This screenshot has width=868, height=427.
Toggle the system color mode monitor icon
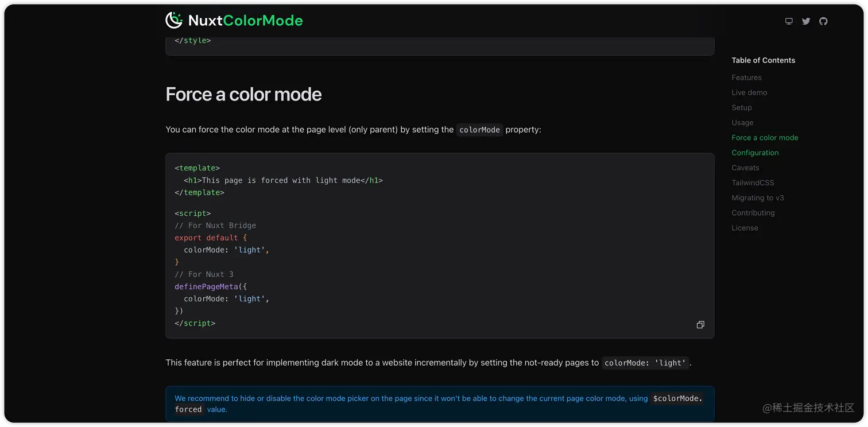789,21
